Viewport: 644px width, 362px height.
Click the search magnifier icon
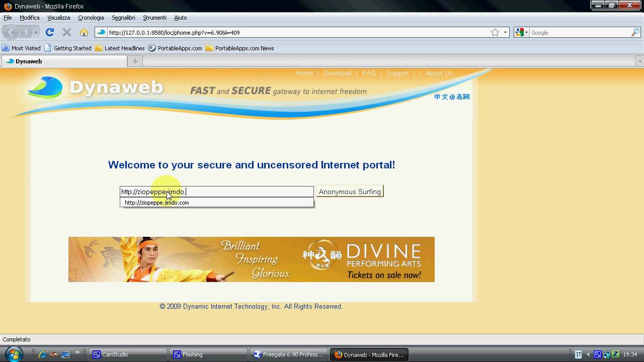point(635,32)
